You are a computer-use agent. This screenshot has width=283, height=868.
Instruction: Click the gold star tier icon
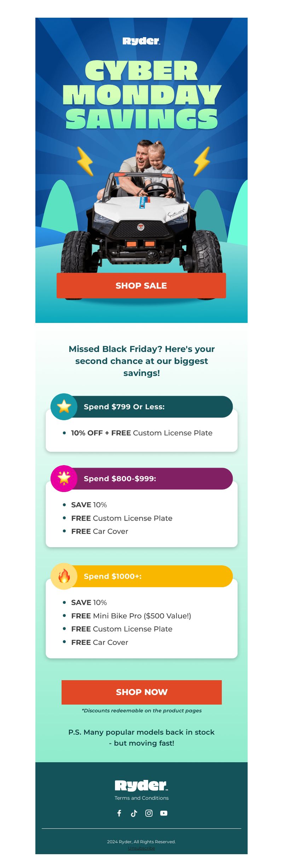(x=64, y=406)
